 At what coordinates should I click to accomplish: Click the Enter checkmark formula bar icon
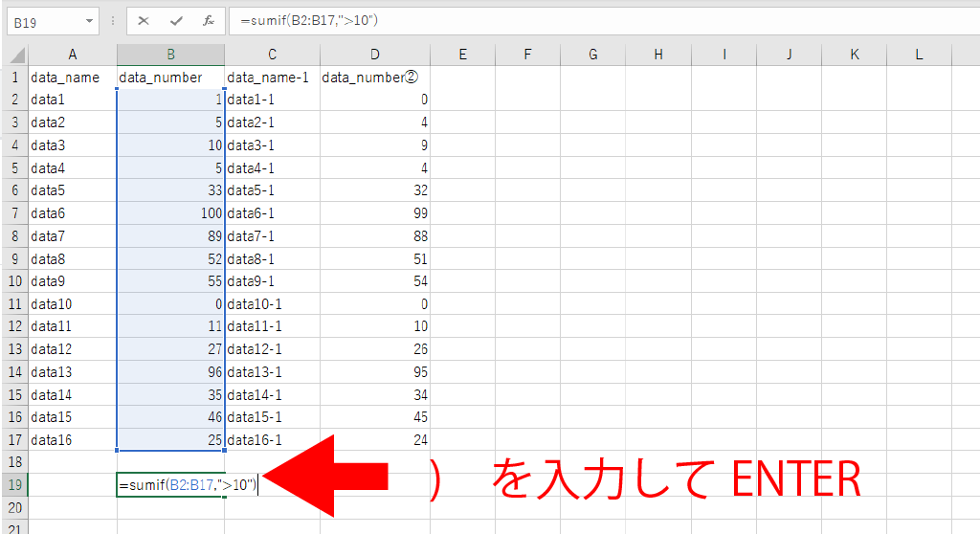click(x=176, y=21)
